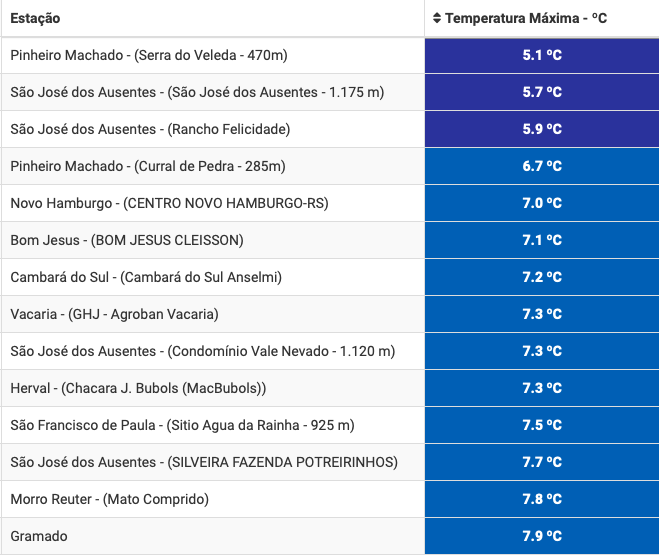
Task: Open the Novo Hamburgo station entry
Action: coord(169,203)
